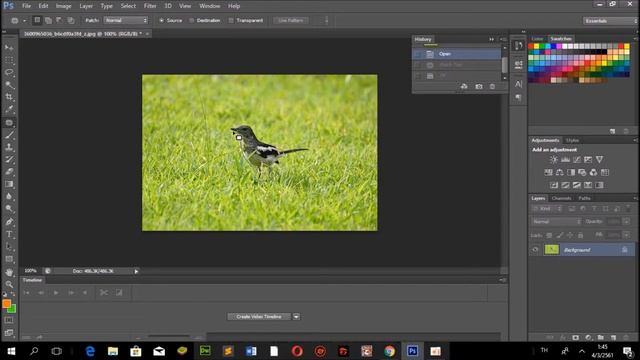Select the Gradient tool

9,184
